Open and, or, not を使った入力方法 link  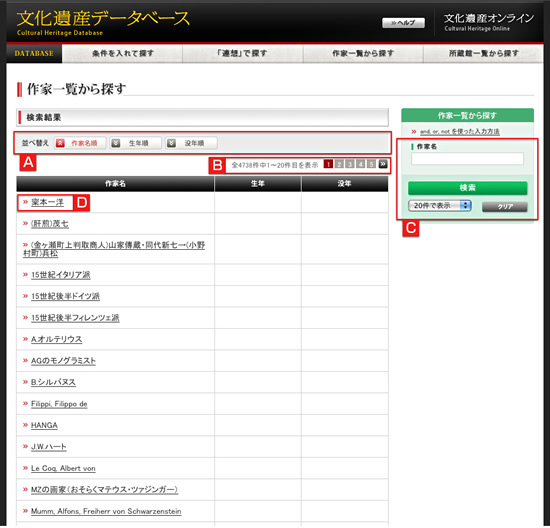(x=460, y=132)
